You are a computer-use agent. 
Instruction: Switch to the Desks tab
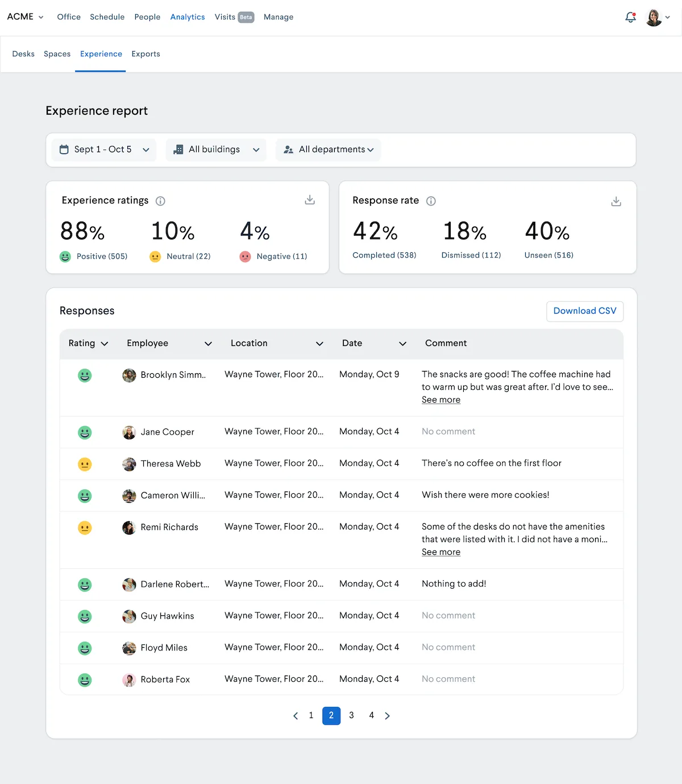(23, 54)
